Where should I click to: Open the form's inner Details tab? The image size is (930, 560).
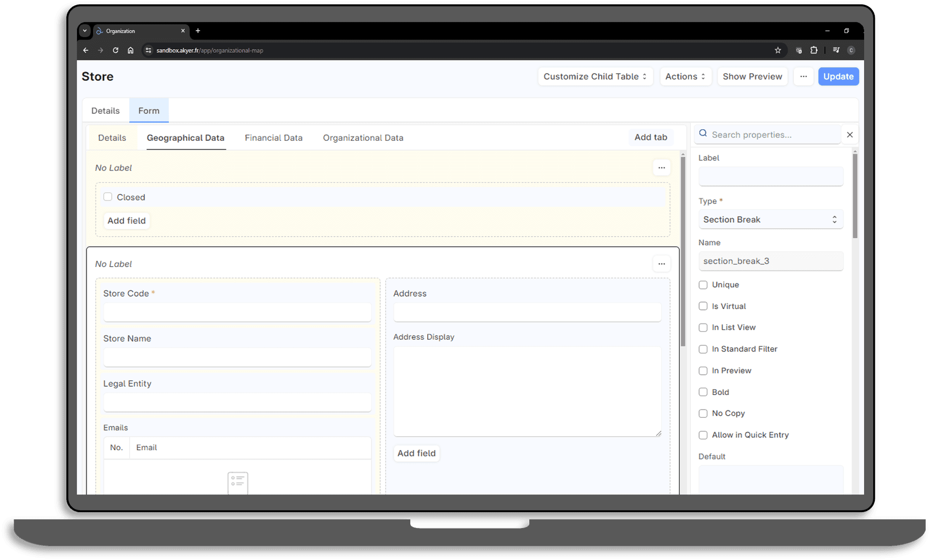pyautogui.click(x=112, y=138)
